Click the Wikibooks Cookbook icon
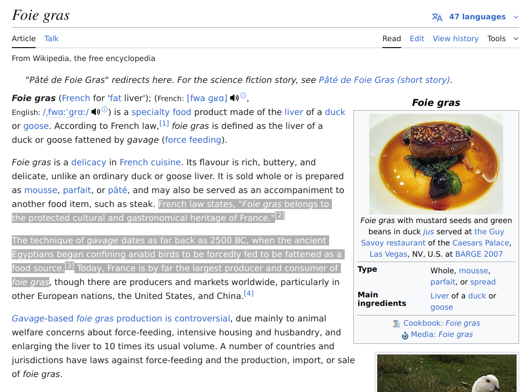 396,324
